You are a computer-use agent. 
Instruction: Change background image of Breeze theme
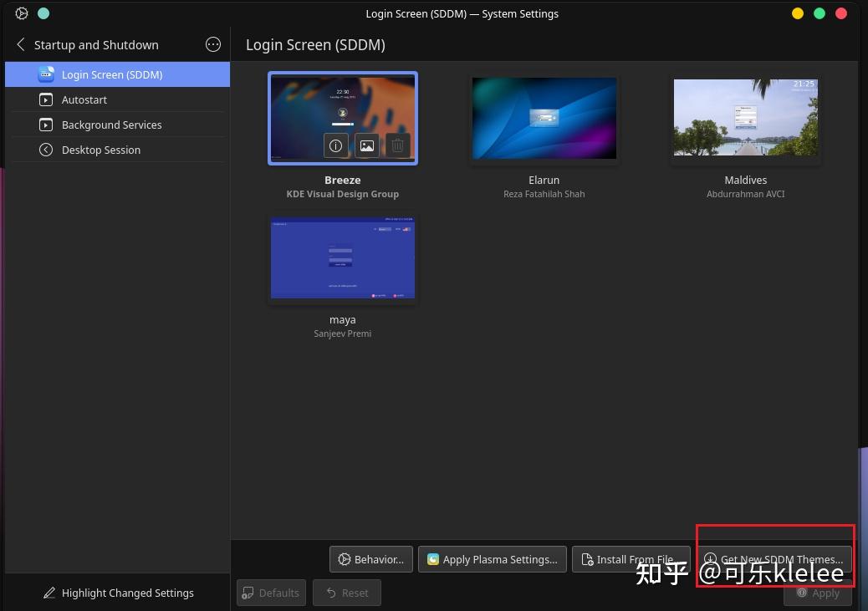(x=367, y=145)
